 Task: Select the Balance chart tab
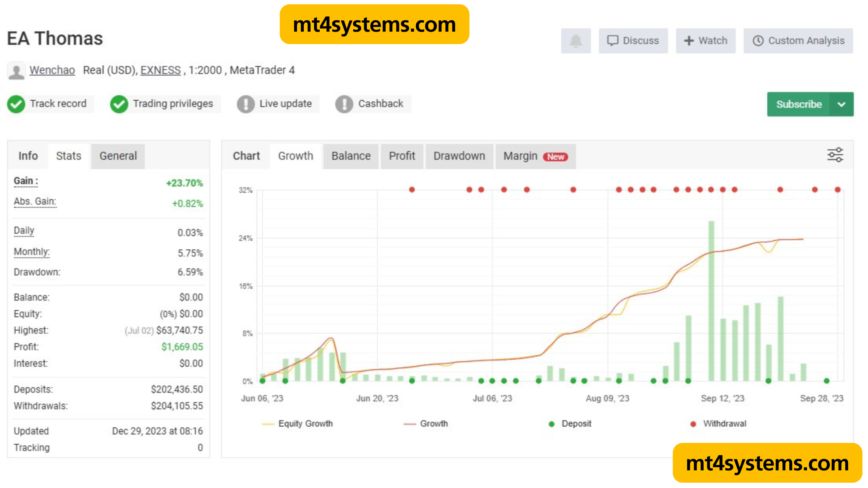[x=351, y=156]
